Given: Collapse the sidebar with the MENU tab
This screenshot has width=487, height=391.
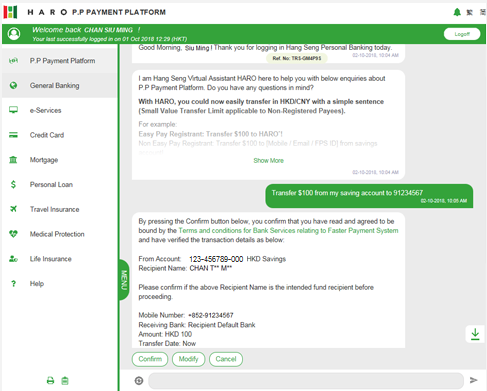Looking at the screenshot, I should 124,280.
